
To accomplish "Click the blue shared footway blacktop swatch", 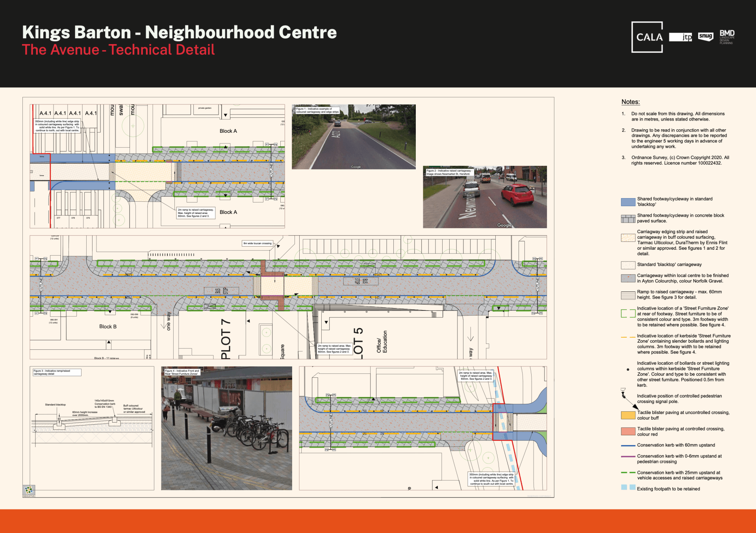I will (628, 202).
